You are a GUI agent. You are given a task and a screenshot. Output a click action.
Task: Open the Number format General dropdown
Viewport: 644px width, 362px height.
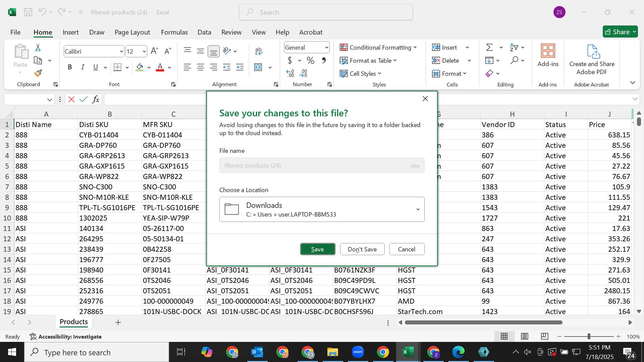tap(326, 48)
